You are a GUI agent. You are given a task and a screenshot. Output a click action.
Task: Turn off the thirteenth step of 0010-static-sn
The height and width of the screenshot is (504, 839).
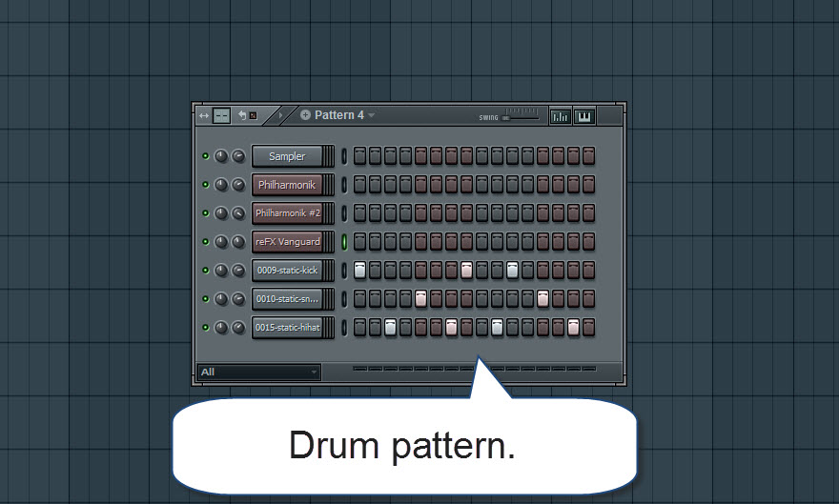543,299
